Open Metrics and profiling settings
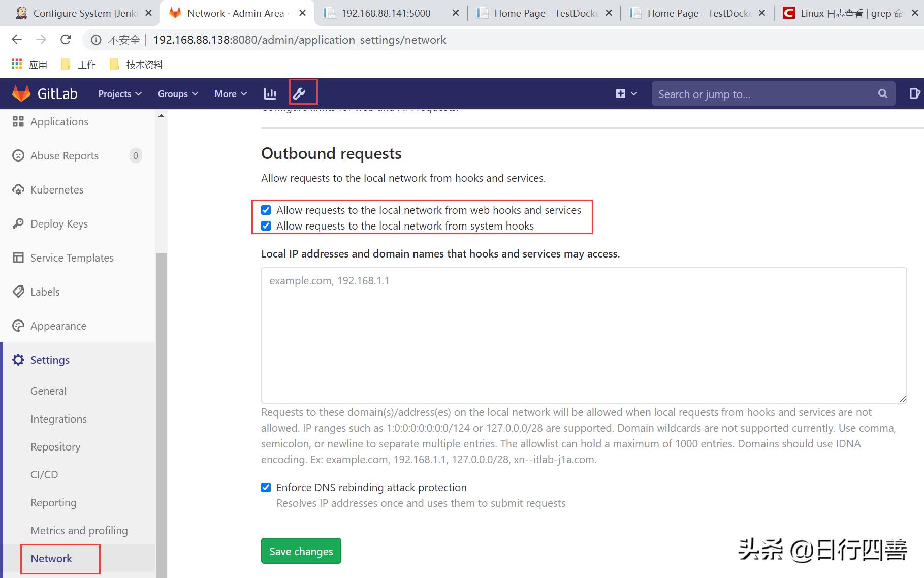This screenshot has width=924, height=578. click(79, 530)
